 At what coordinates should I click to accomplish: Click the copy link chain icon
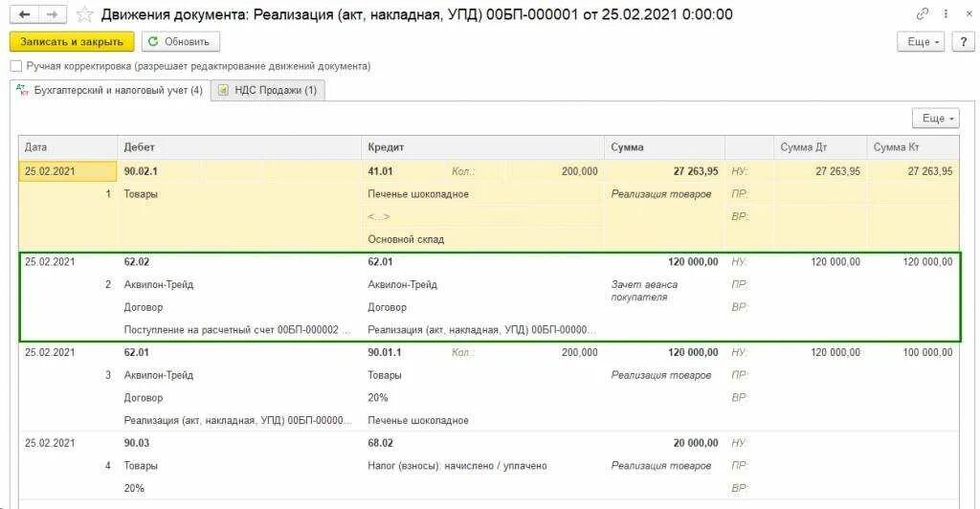click(922, 13)
